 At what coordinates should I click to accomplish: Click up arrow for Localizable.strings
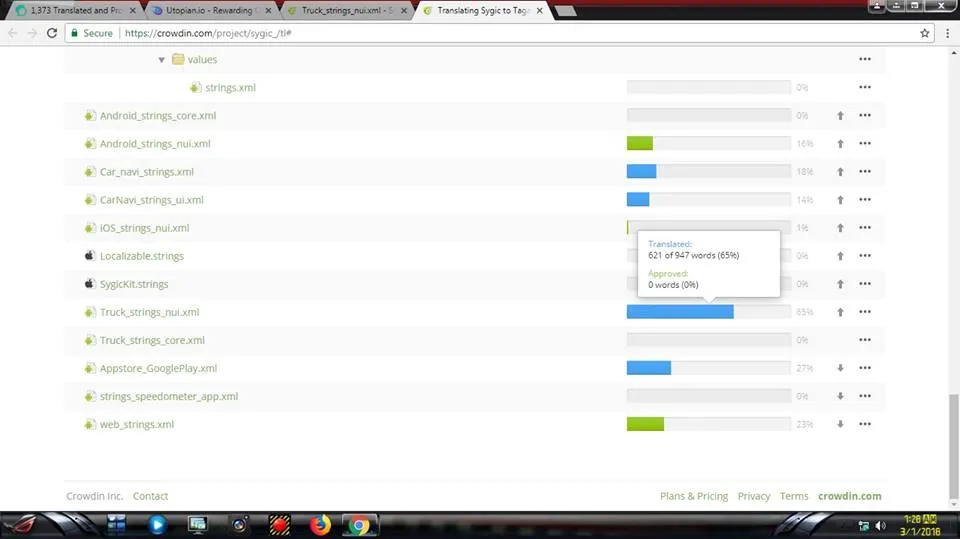pos(840,256)
